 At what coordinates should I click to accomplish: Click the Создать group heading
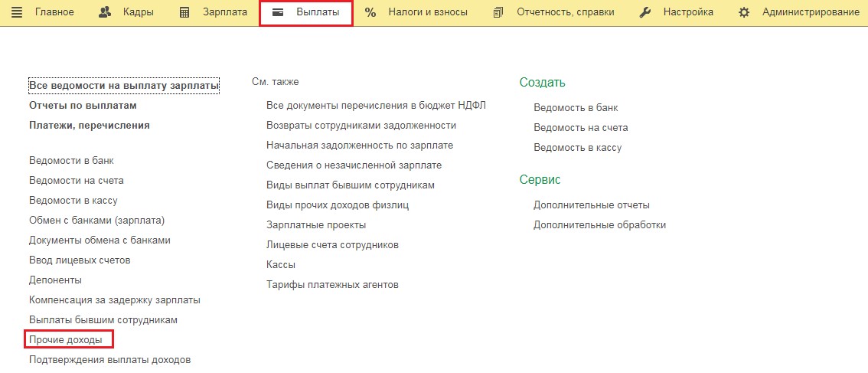point(543,83)
